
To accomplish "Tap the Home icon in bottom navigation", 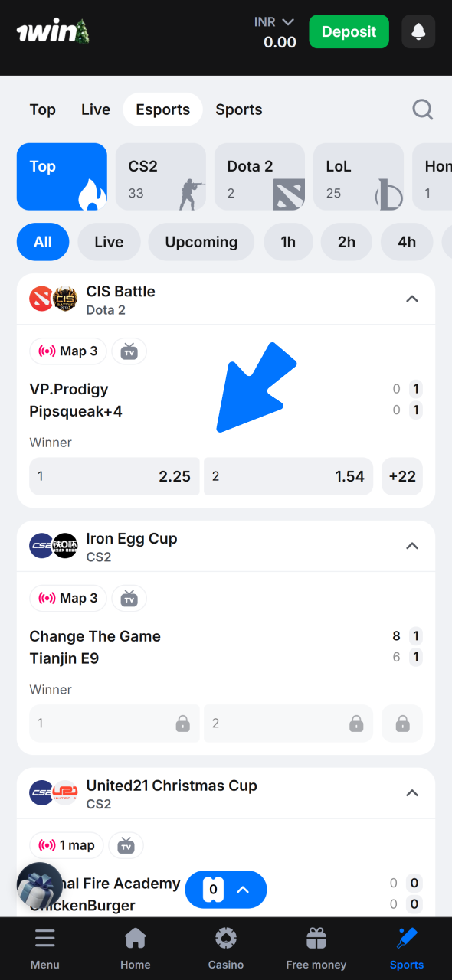I will point(135,948).
